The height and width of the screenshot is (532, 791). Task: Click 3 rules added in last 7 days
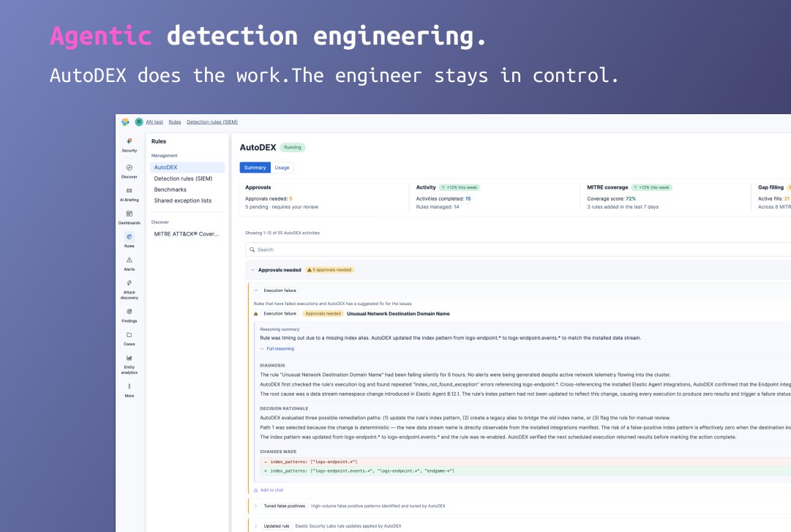(623, 207)
